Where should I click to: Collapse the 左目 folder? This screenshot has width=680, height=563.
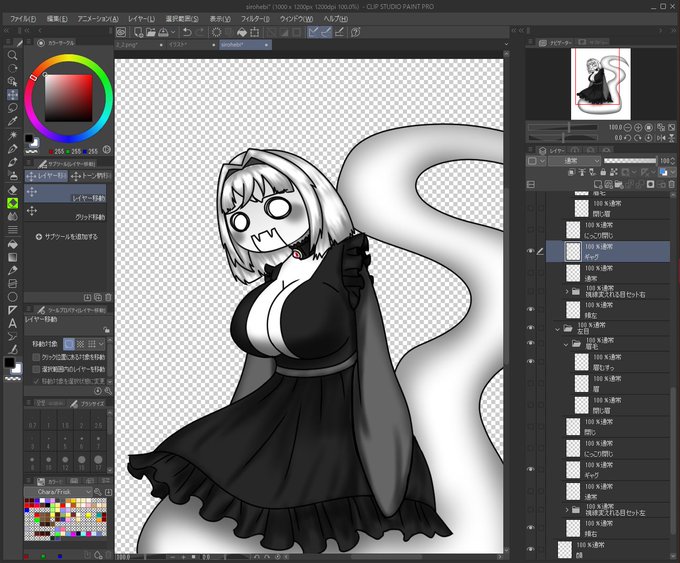[x=558, y=329]
